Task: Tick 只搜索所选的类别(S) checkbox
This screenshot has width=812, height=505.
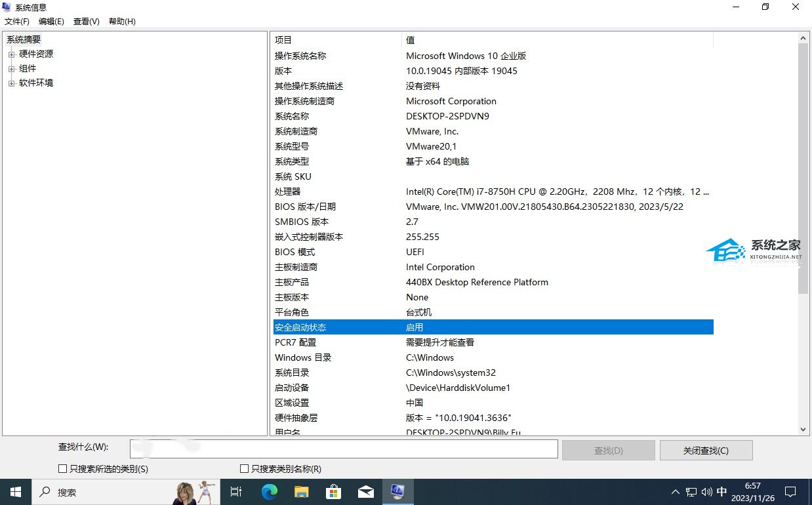Action: (63, 469)
